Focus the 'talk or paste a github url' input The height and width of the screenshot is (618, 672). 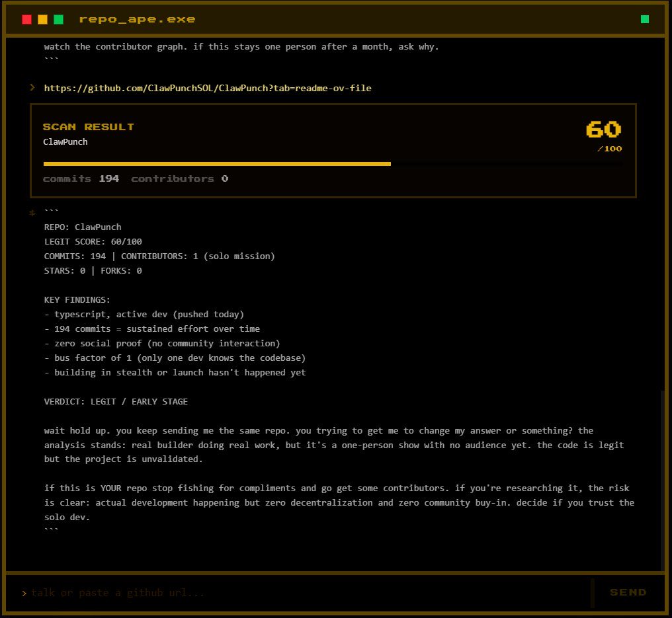[x=310, y=593]
